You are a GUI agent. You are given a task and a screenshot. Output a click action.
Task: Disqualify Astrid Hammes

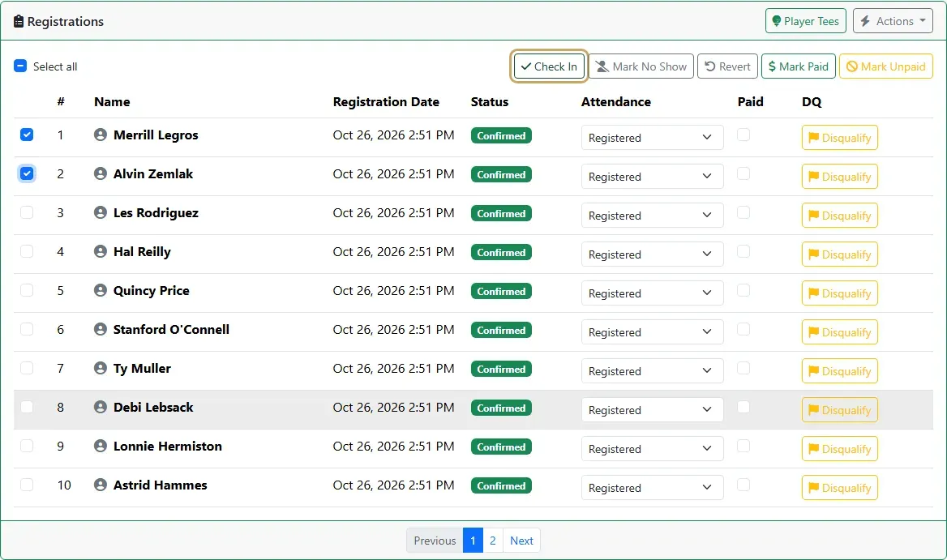(839, 488)
